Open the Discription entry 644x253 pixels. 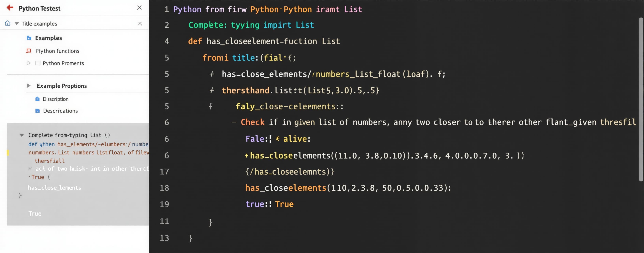pyautogui.click(x=55, y=99)
